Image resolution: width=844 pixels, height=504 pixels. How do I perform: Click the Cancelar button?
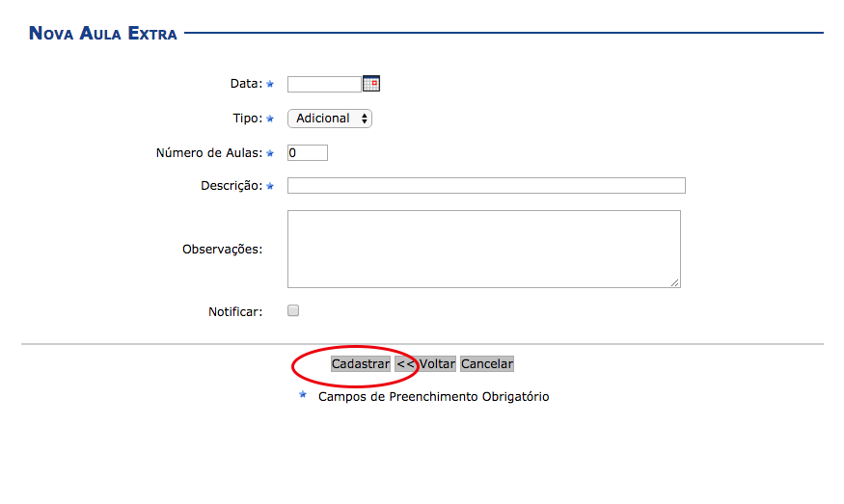(487, 364)
